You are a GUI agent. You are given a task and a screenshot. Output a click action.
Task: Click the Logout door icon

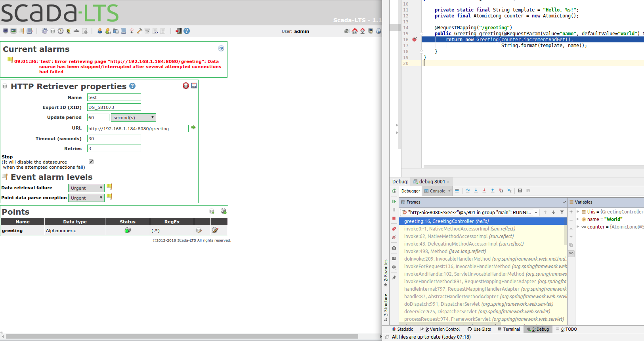click(x=179, y=31)
